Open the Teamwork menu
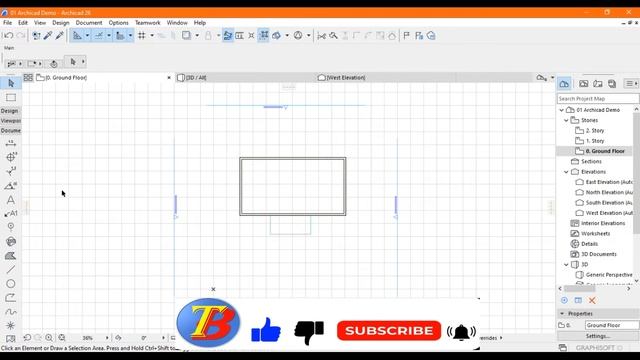The width and height of the screenshot is (640, 360). coord(147,23)
